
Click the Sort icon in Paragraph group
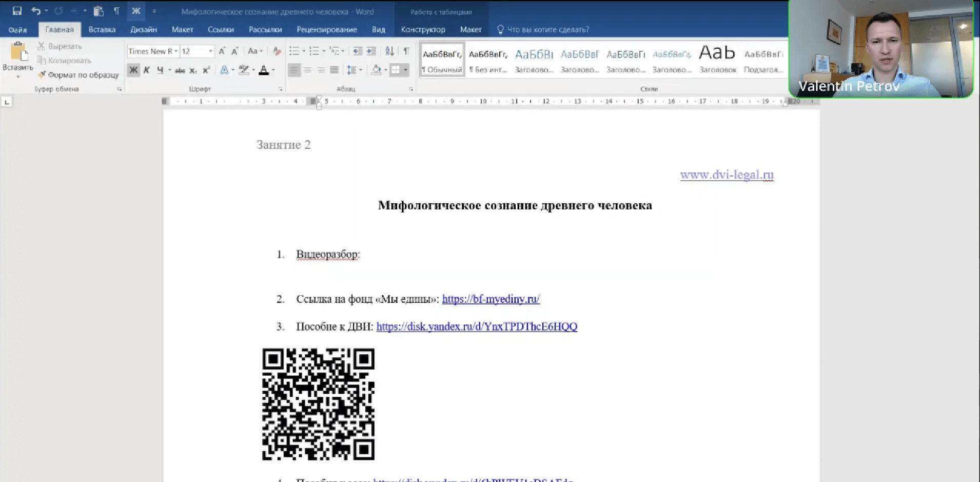(x=390, y=51)
